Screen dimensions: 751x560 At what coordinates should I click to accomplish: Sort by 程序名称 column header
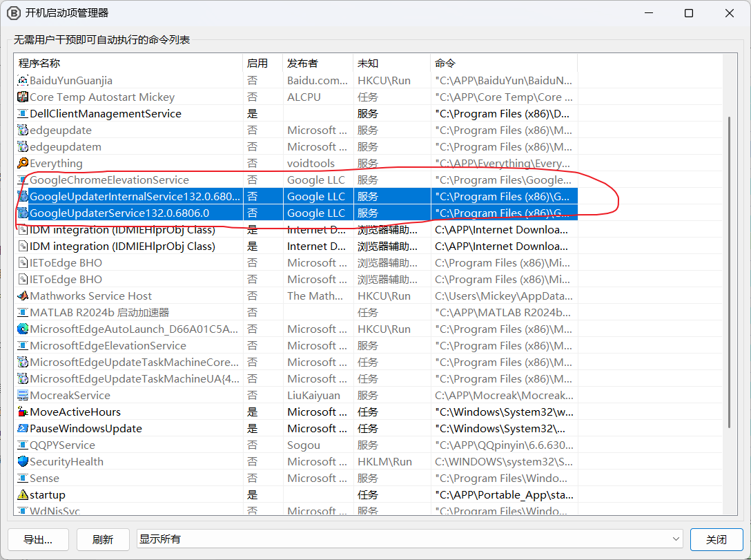point(128,63)
